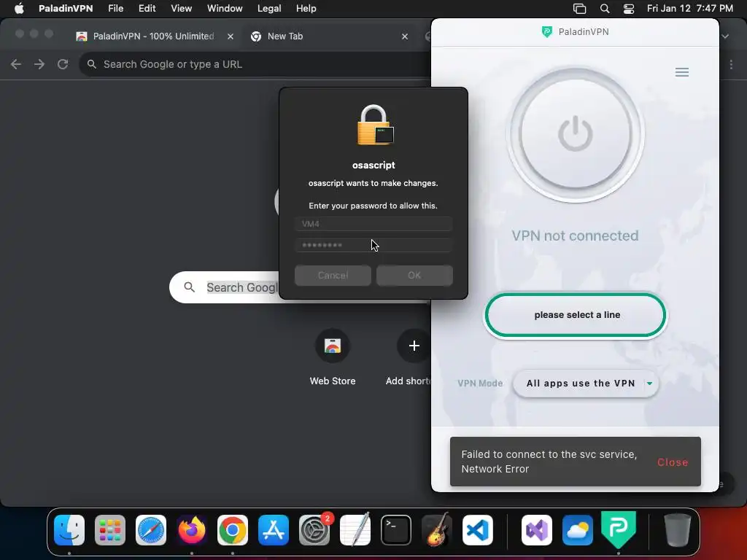
Task: Click OK in the osascript dialog
Action: point(414,275)
